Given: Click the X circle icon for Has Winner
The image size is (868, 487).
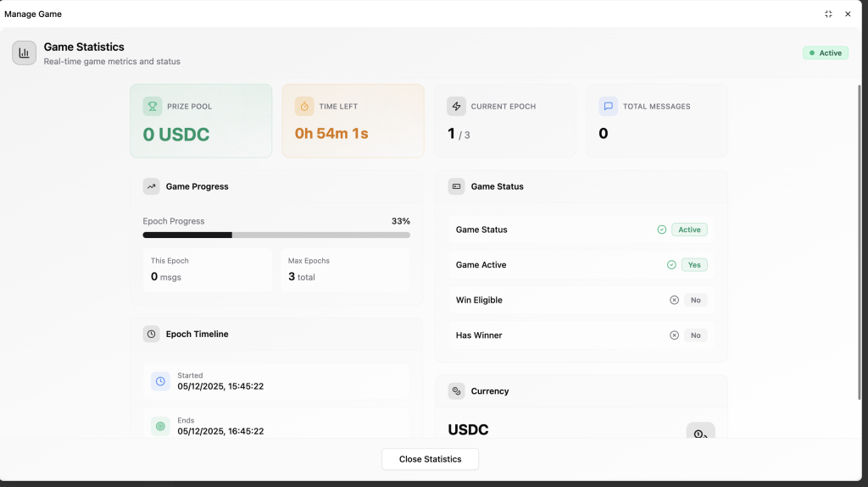Looking at the screenshot, I should (x=674, y=335).
